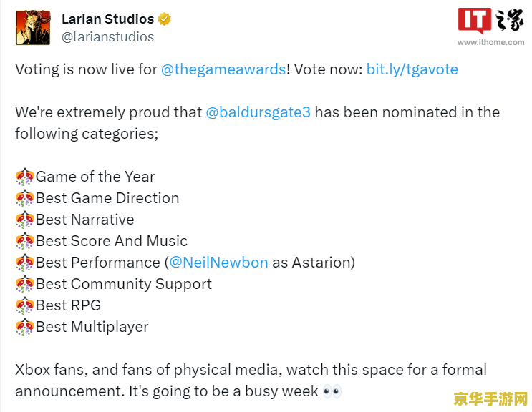The image size is (532, 412).
Task: Click the eyes emoji after busy week
Action: [332, 391]
